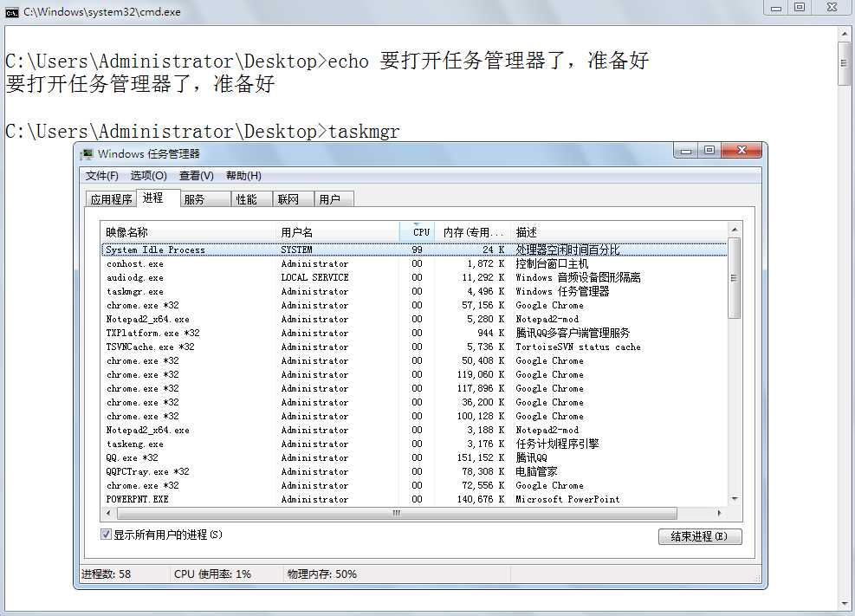
Task: Select chrome.exe using 36,200 K memory
Action: click(414, 402)
